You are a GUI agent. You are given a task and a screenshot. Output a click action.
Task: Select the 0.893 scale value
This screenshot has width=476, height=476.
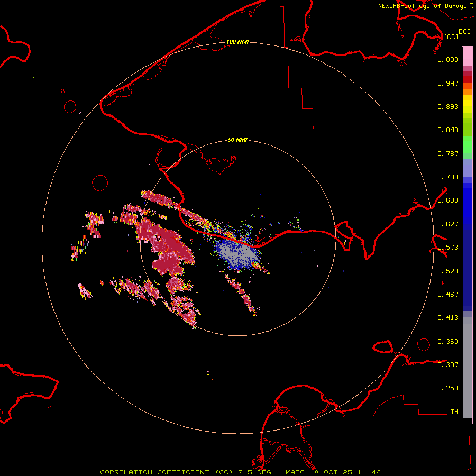click(x=448, y=106)
